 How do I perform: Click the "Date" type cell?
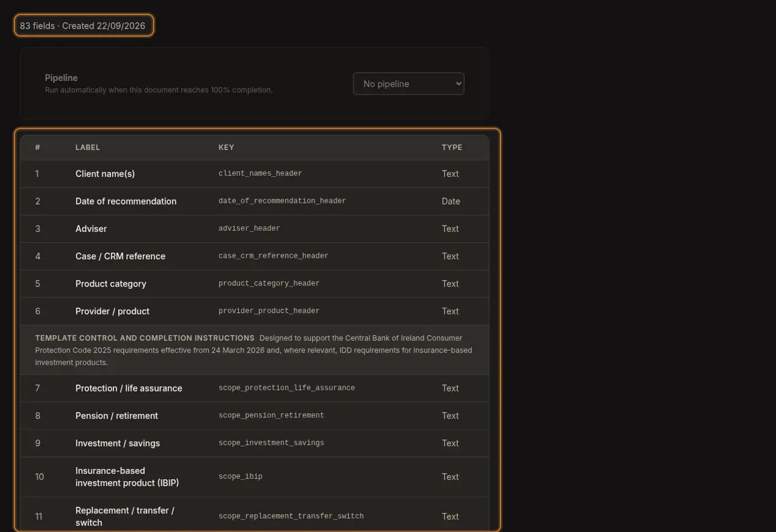tap(451, 202)
